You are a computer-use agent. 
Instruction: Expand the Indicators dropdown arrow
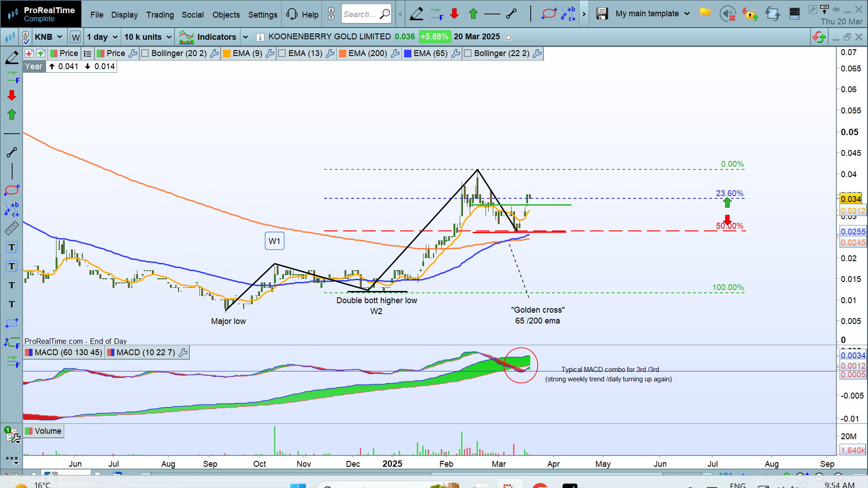point(245,37)
